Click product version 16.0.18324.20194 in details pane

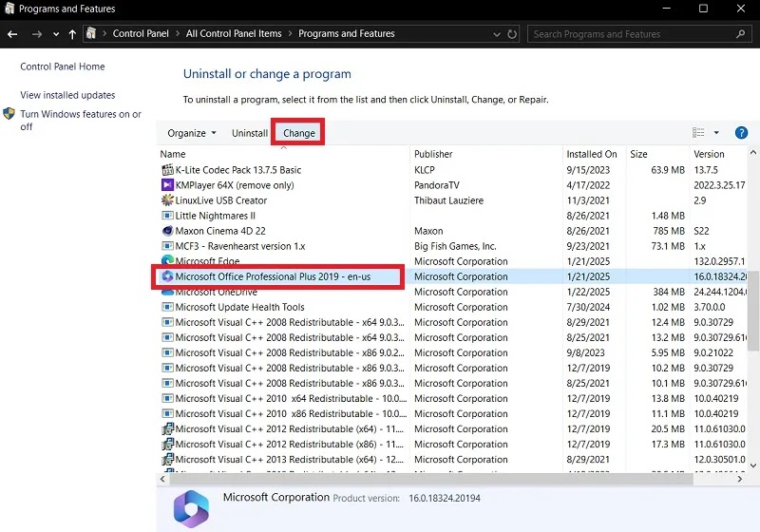[445, 498]
